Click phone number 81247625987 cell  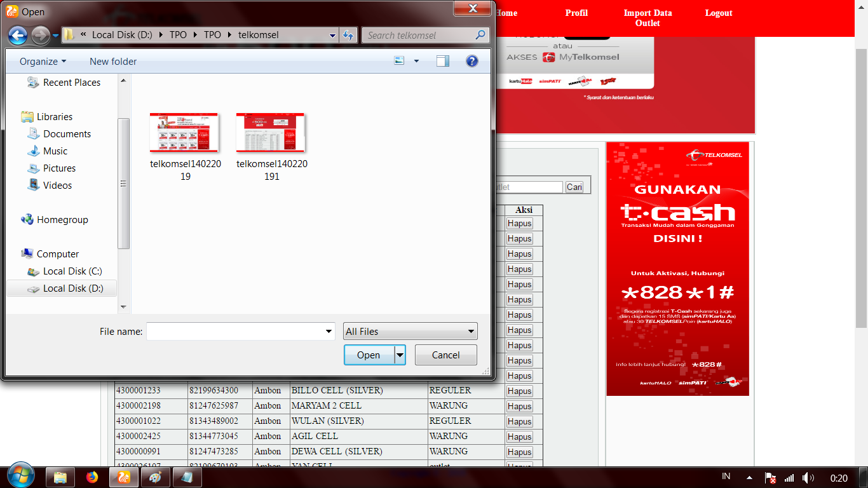(x=219, y=405)
